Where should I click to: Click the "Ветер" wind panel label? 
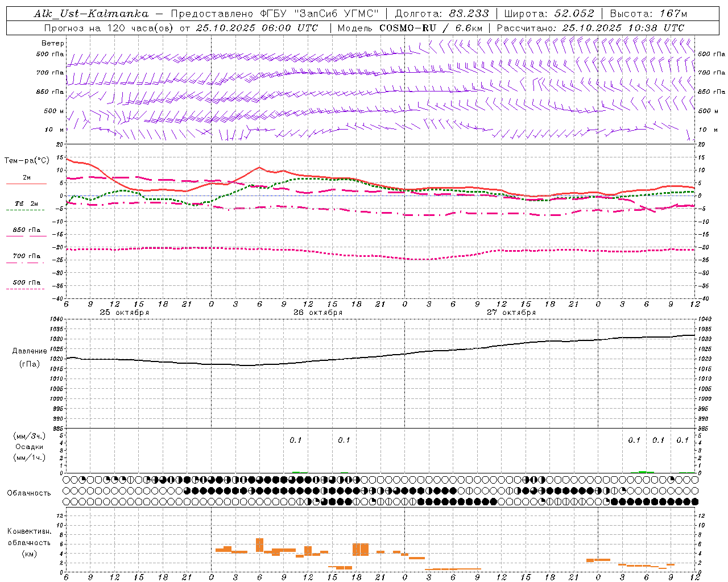tap(53, 43)
